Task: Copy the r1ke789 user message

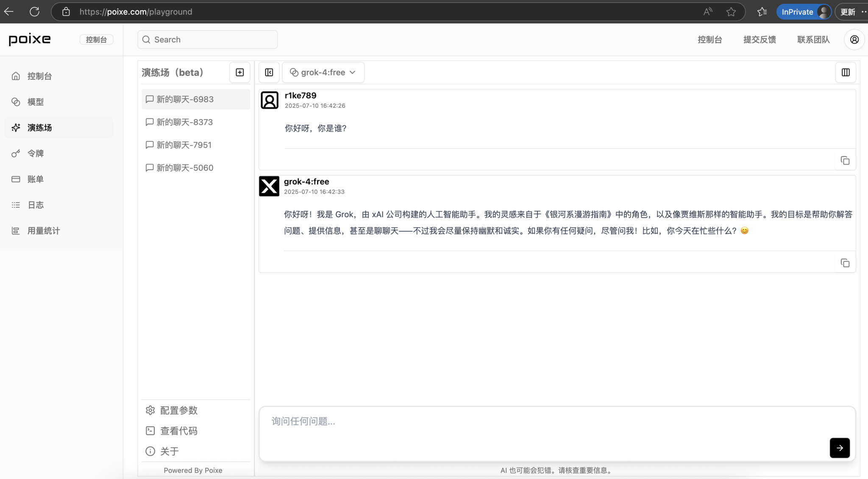Action: coord(845,160)
